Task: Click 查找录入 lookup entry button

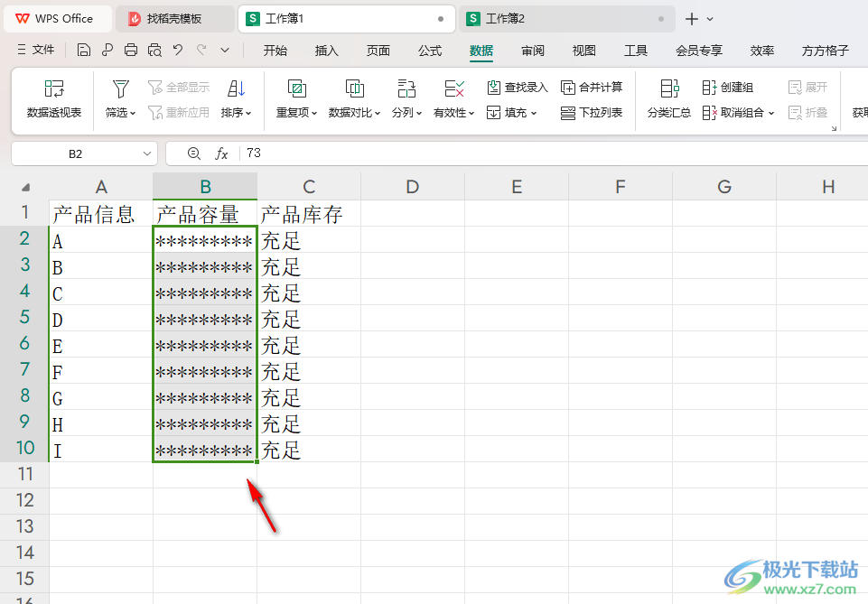Action: click(x=517, y=88)
